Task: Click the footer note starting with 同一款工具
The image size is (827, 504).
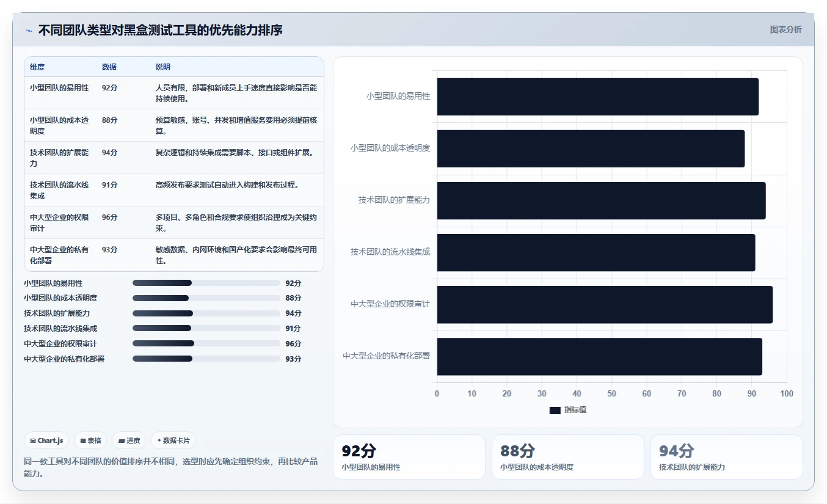Action: (170, 467)
